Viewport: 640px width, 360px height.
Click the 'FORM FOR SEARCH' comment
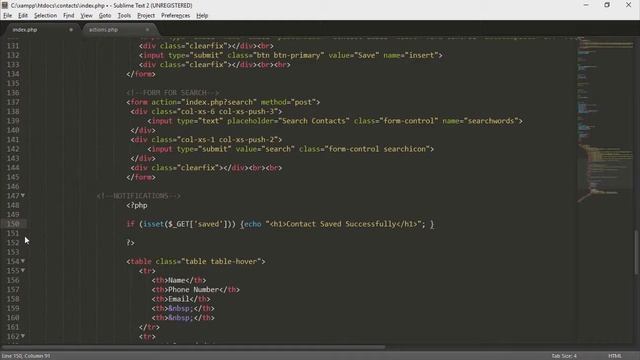point(174,93)
